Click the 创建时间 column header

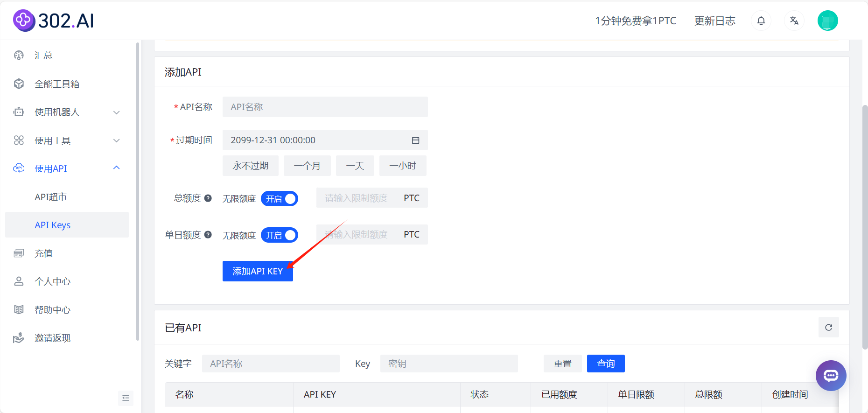coord(800,394)
